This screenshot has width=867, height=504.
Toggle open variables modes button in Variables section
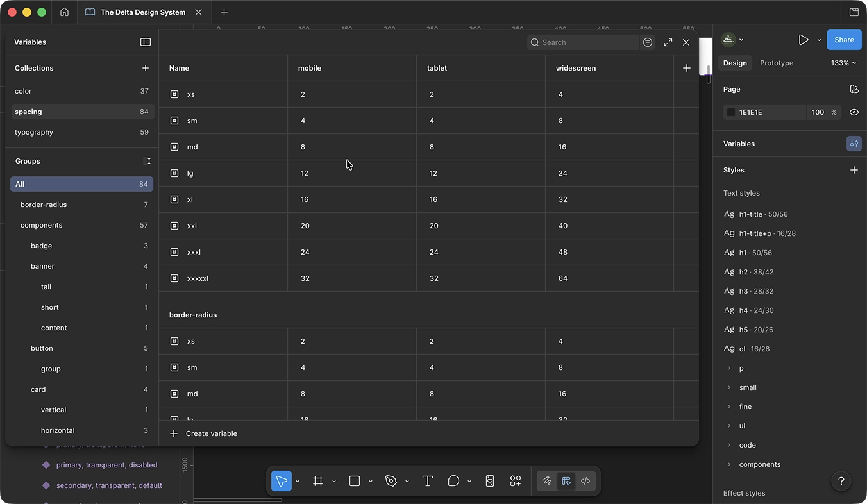(x=854, y=143)
